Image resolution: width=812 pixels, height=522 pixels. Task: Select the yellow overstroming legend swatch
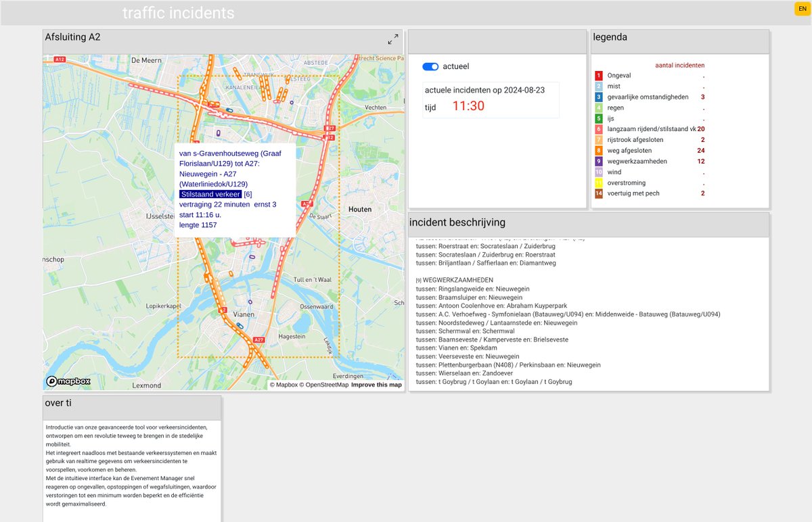point(598,183)
